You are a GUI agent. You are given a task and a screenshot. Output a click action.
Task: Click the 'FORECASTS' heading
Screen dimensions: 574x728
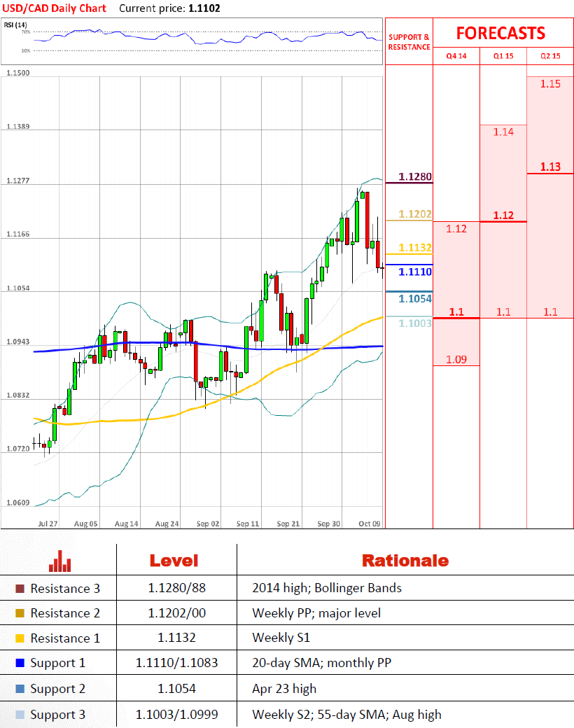[500, 34]
